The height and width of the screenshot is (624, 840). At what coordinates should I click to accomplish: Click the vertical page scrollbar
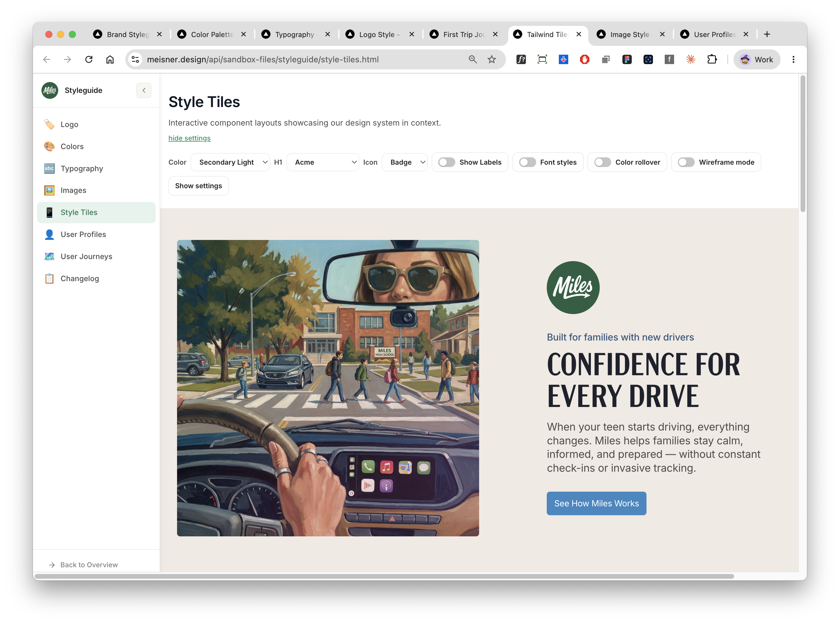click(x=803, y=144)
